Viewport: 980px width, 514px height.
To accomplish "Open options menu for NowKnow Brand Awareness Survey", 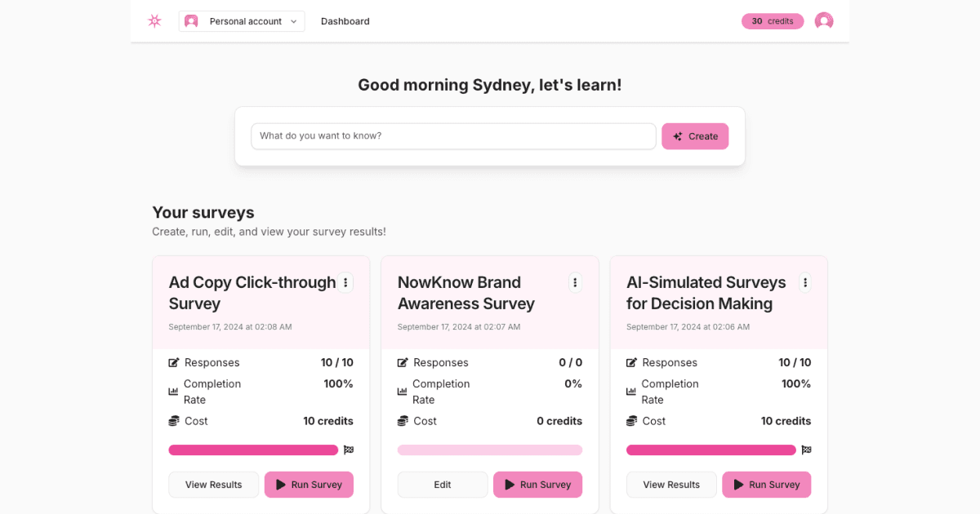I will 575,282.
